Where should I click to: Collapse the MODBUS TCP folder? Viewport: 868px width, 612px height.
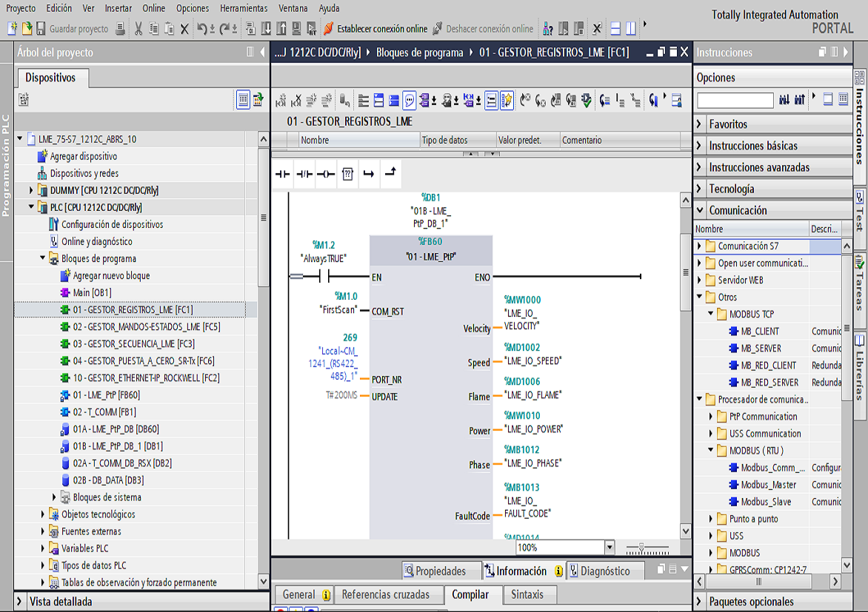point(712,315)
